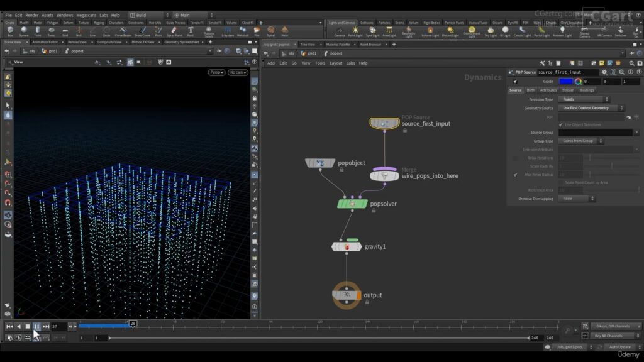Click the magnifier icon in the parameter header

(622, 72)
